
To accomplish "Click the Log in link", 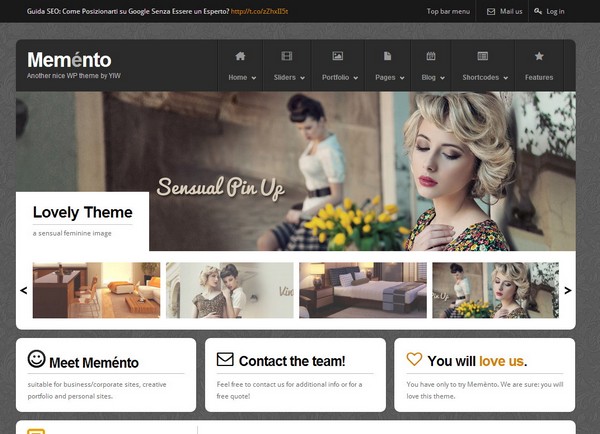I will 550,11.
